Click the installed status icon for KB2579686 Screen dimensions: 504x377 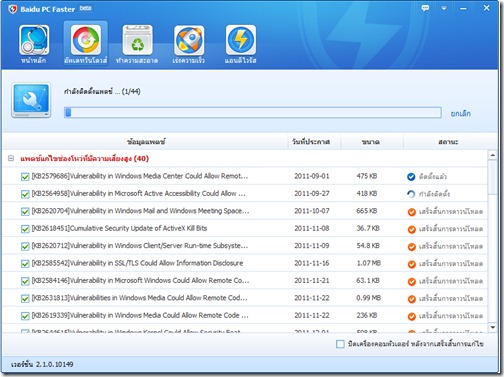[411, 177]
